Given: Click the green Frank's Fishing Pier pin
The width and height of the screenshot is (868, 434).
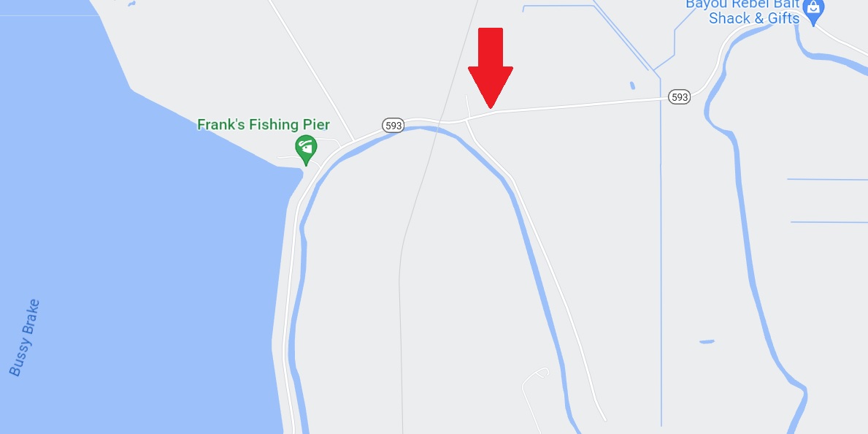Looking at the screenshot, I should [306, 150].
